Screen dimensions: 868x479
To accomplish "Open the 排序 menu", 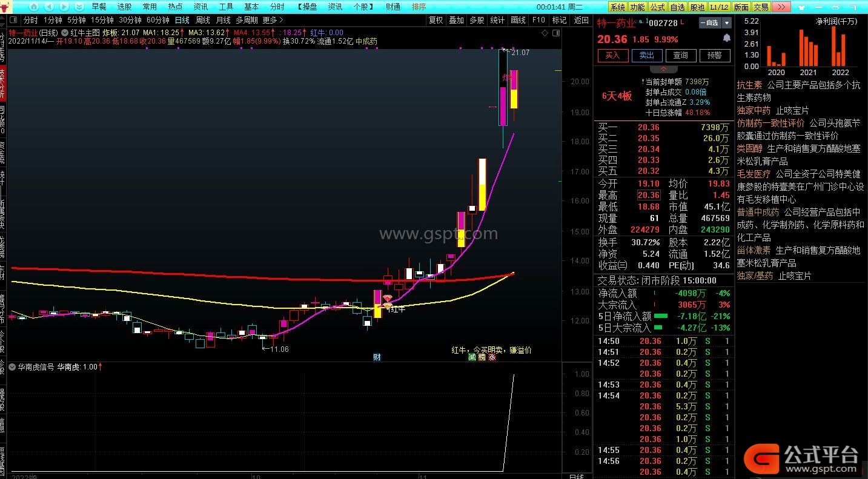I will [x=419, y=7].
